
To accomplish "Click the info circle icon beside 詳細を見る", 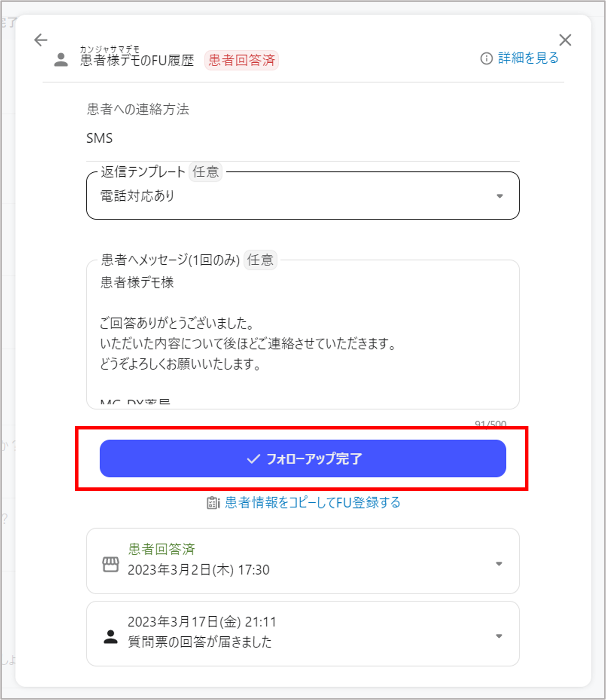I will coord(486,58).
